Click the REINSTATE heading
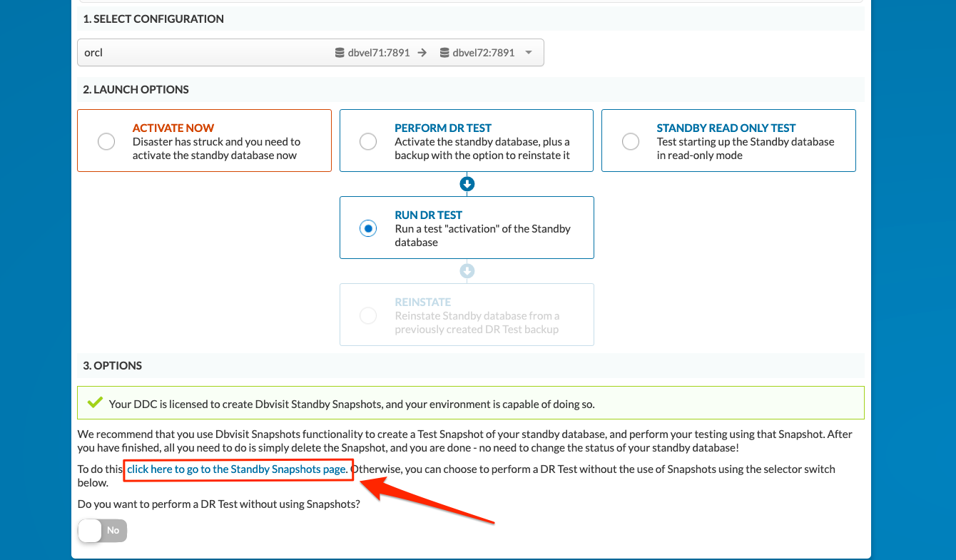The image size is (956, 560). click(423, 302)
